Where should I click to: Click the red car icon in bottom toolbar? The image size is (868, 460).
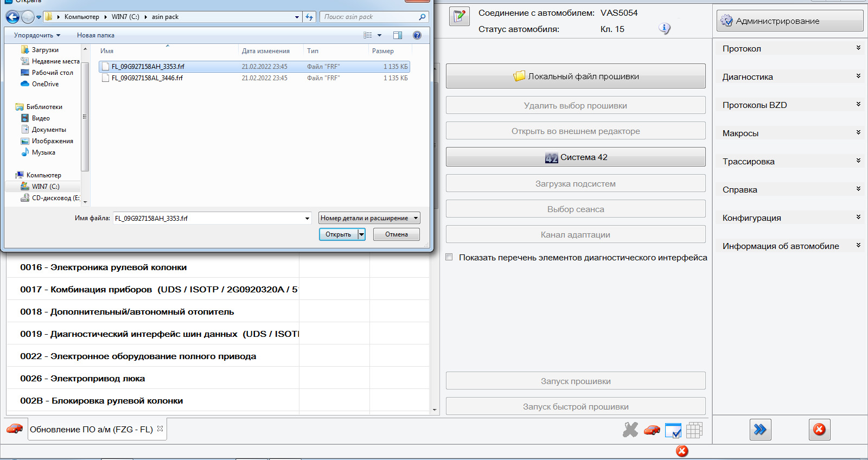pyautogui.click(x=652, y=430)
